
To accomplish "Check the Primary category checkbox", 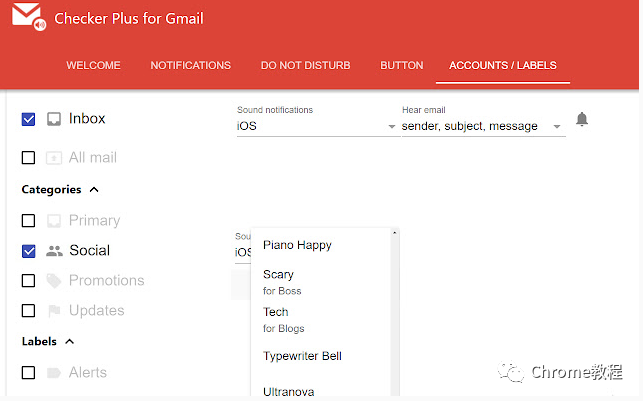I will click(x=28, y=221).
